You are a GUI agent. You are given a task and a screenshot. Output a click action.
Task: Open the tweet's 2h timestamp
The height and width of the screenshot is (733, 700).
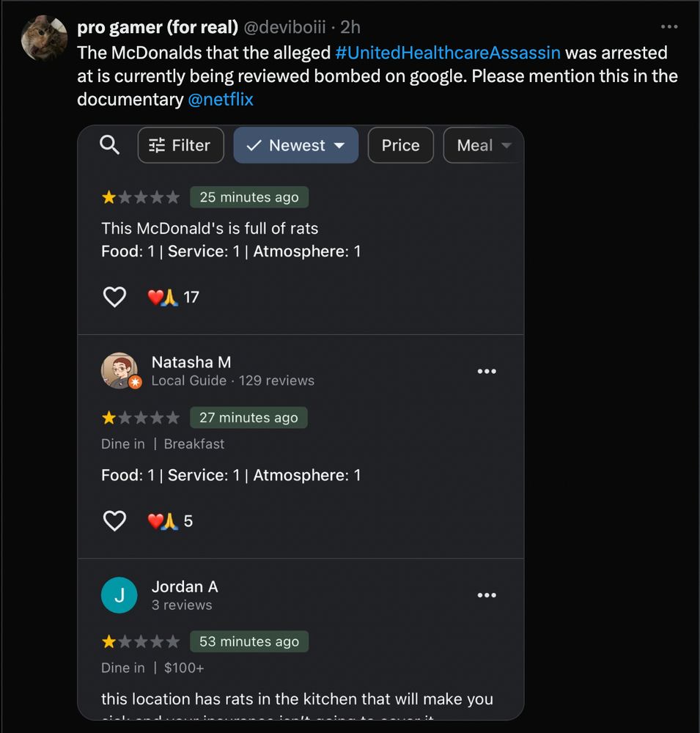(350, 27)
